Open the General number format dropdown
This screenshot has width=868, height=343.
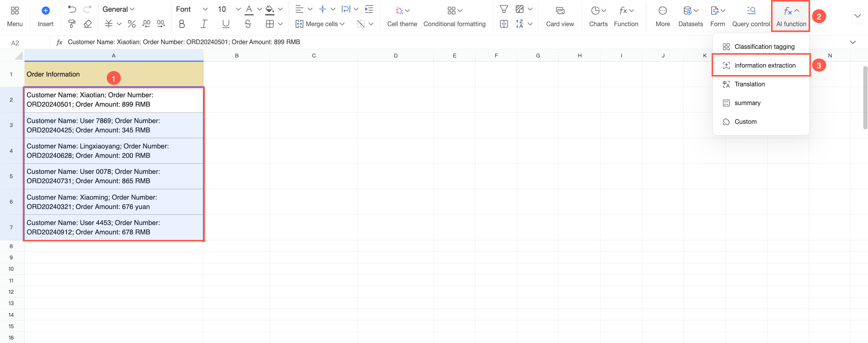click(118, 9)
